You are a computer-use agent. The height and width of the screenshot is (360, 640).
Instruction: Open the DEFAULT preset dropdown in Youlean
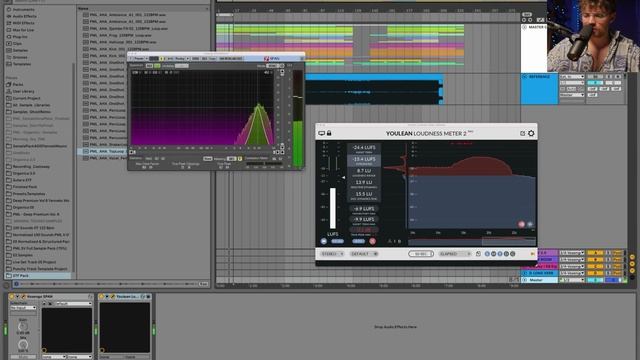click(364, 254)
